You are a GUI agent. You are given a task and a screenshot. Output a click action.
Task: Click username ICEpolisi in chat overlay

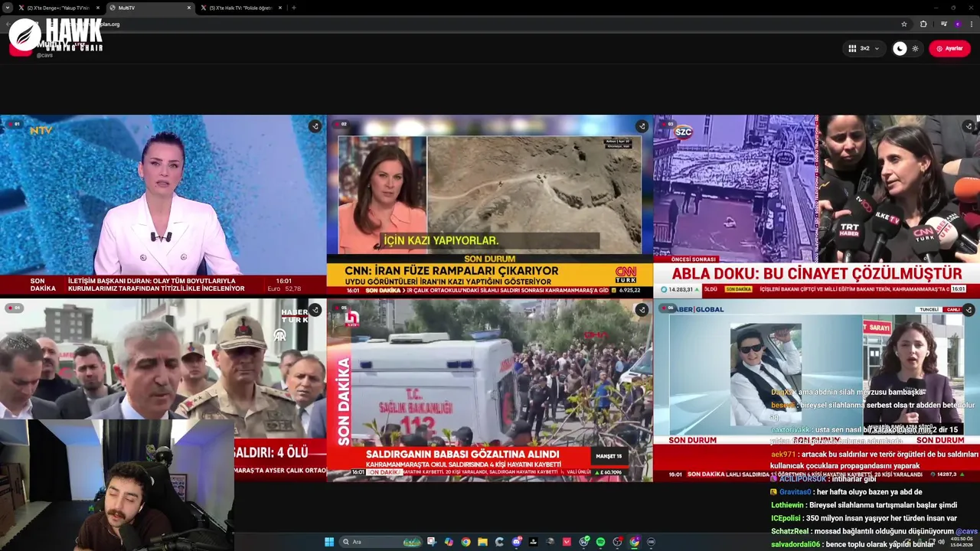click(x=786, y=518)
